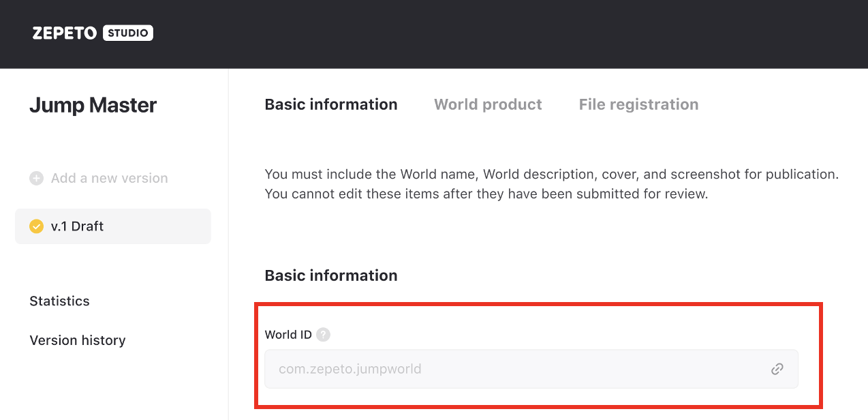Click the Jump Master world title
This screenshot has height=420, width=868.
[x=93, y=105]
